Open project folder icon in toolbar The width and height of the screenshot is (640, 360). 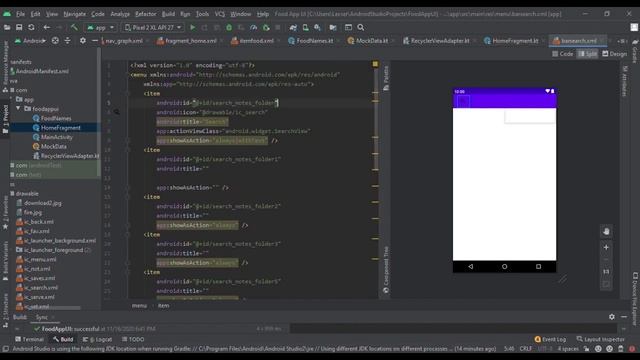[7, 27]
